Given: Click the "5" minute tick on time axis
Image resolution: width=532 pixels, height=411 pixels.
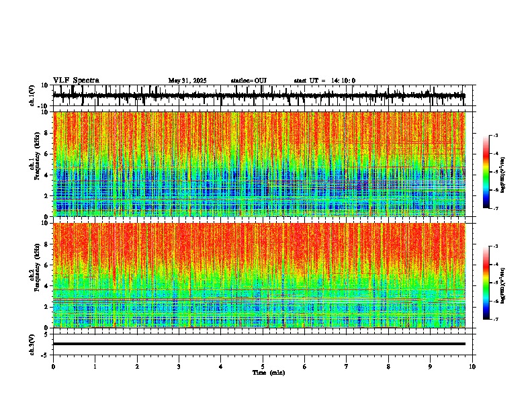Looking at the screenshot, I should pyautogui.click(x=263, y=367).
